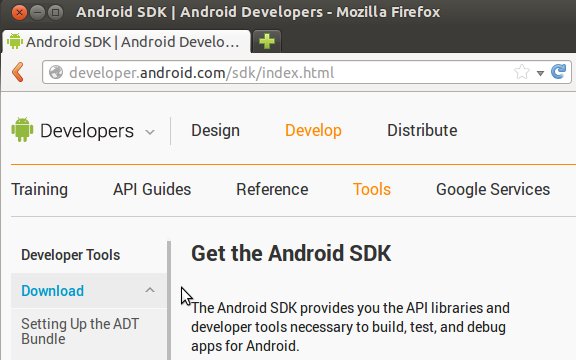Open the Developer Tools sidebar heading
The height and width of the screenshot is (360, 576).
tap(71, 255)
